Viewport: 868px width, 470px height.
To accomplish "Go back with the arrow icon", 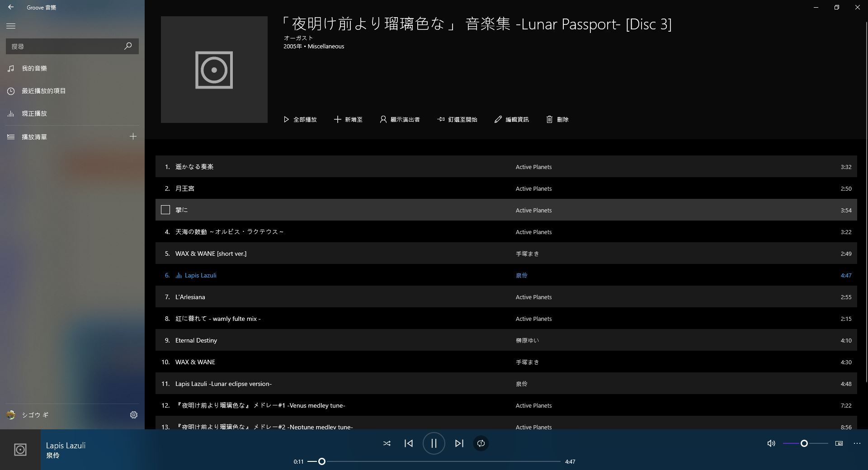I will tap(11, 7).
